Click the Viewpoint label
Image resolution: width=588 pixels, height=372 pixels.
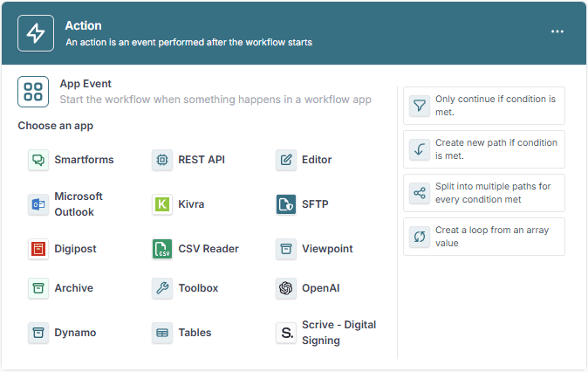(327, 249)
